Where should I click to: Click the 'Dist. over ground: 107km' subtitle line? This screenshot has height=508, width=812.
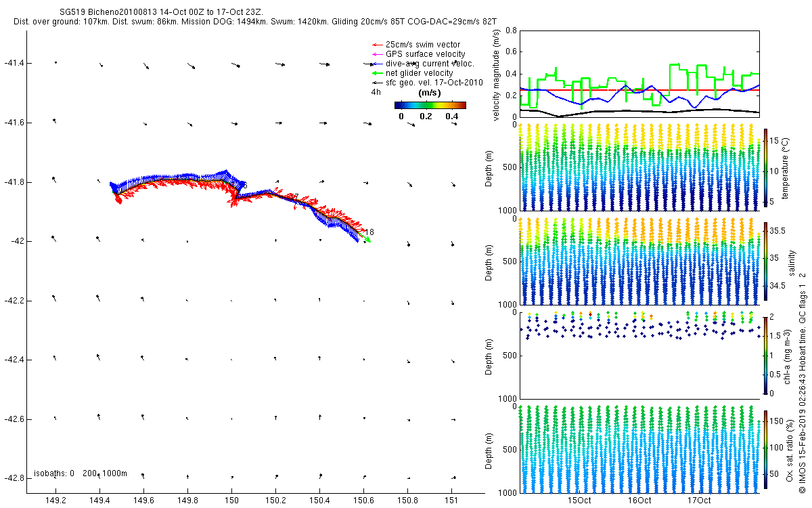click(x=255, y=22)
